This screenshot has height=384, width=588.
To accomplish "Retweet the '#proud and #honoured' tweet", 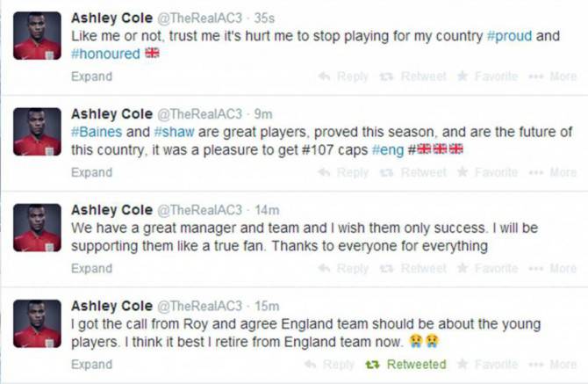I will pyautogui.click(x=414, y=76).
